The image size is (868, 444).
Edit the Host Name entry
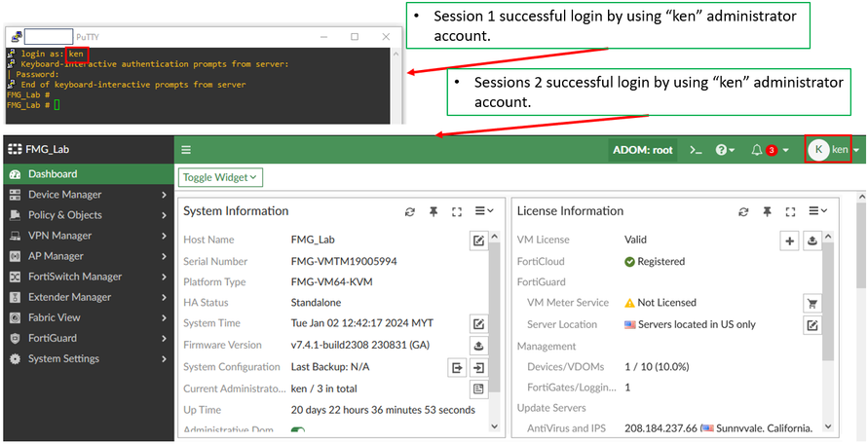[478, 240]
